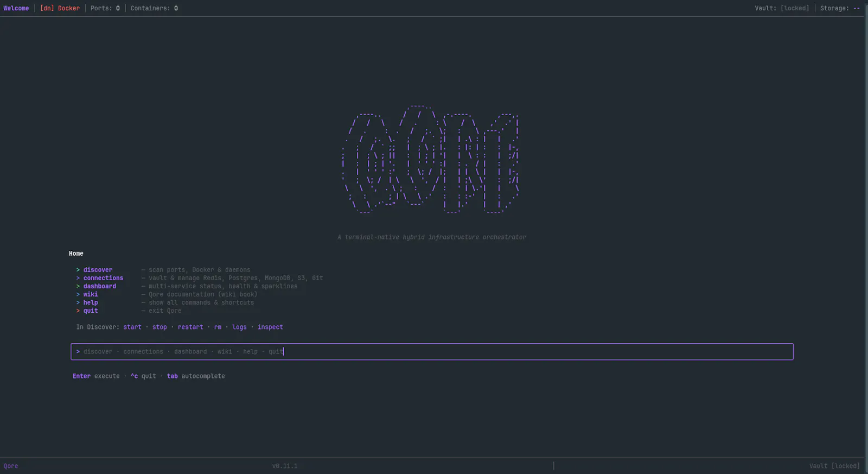The width and height of the screenshot is (868, 474).
Task: Click the stop Discover action
Action: click(159, 327)
